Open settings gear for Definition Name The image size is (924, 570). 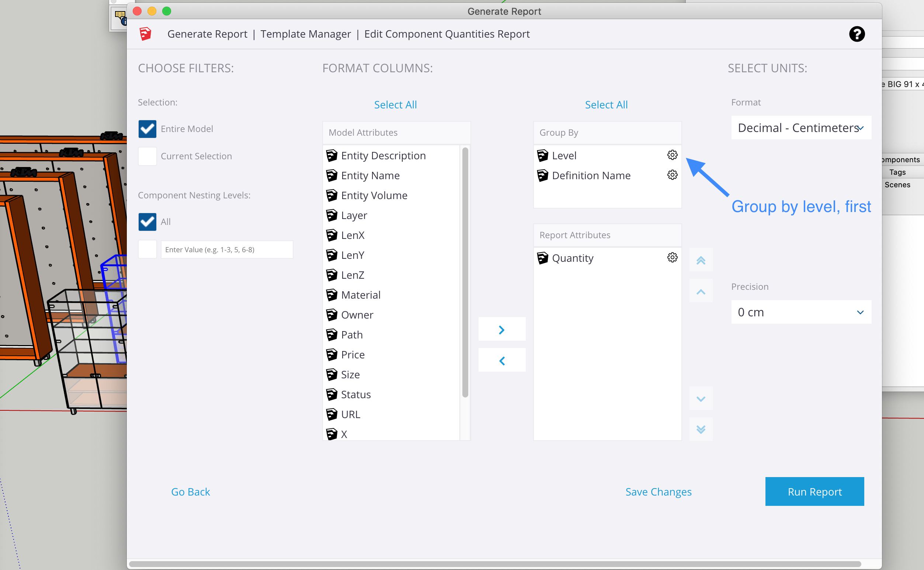coord(672,175)
